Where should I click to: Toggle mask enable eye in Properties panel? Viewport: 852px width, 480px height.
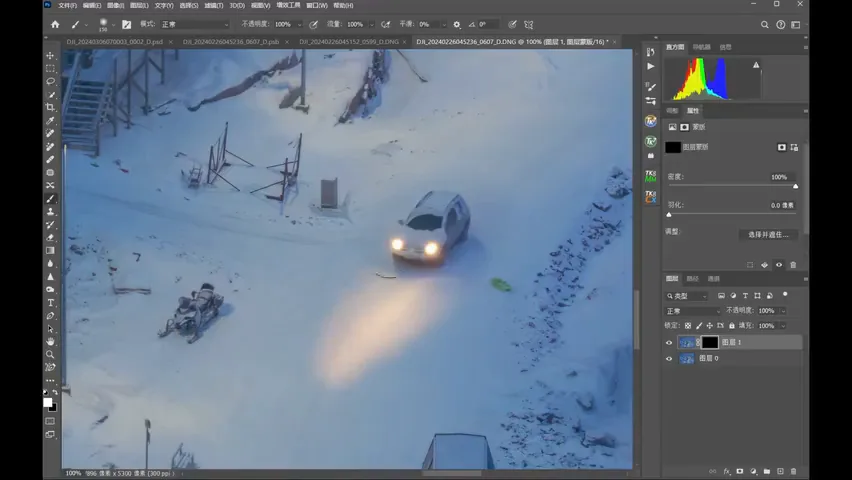(779, 265)
